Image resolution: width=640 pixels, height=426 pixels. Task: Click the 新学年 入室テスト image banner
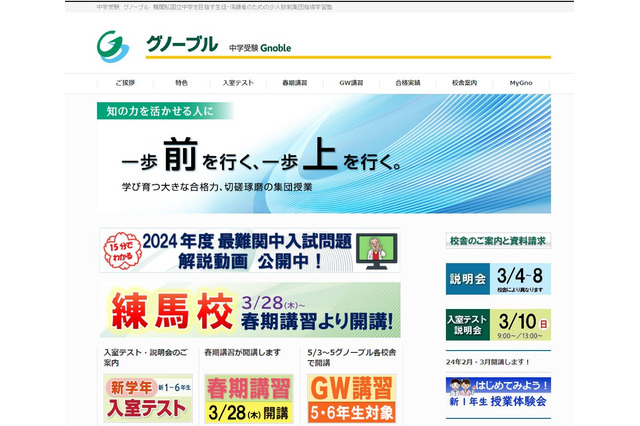(148, 398)
